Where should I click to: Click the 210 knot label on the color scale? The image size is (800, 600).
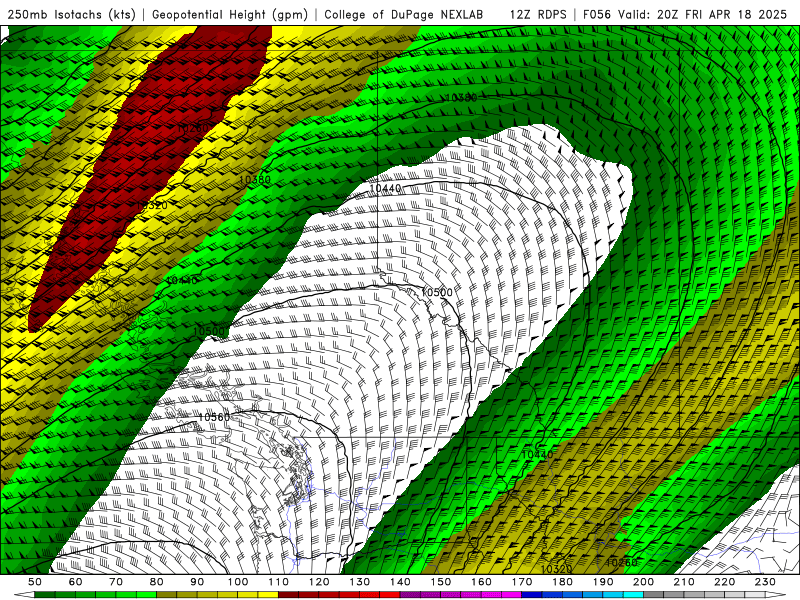coord(684,582)
